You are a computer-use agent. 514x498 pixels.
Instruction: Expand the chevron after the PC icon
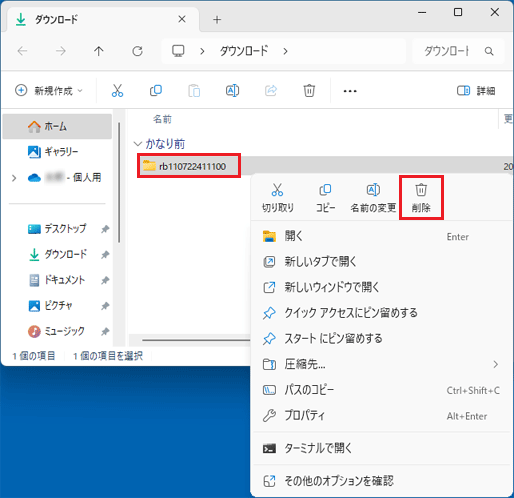202,51
